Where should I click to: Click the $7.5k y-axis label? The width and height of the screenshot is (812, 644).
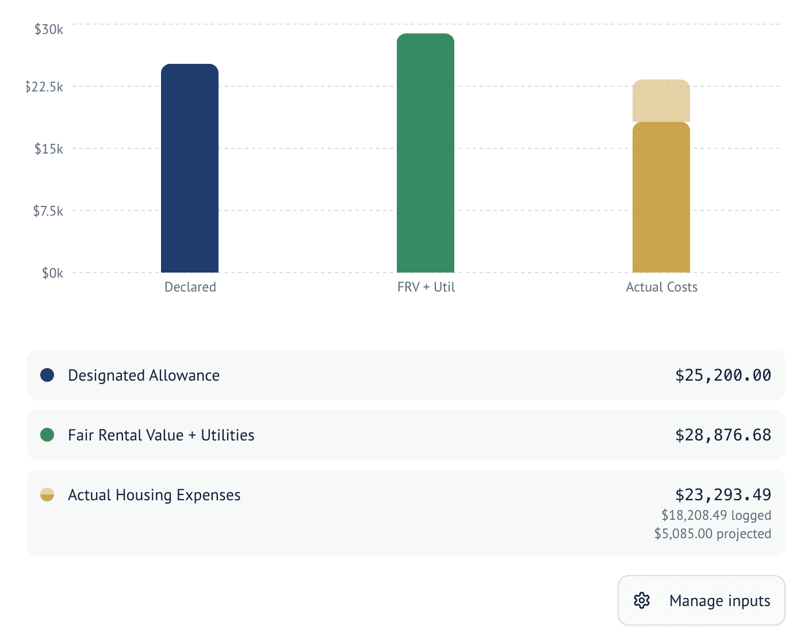(x=48, y=211)
